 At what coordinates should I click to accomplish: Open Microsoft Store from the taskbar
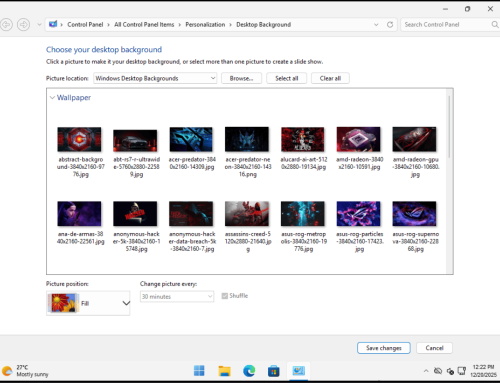pos(274,371)
